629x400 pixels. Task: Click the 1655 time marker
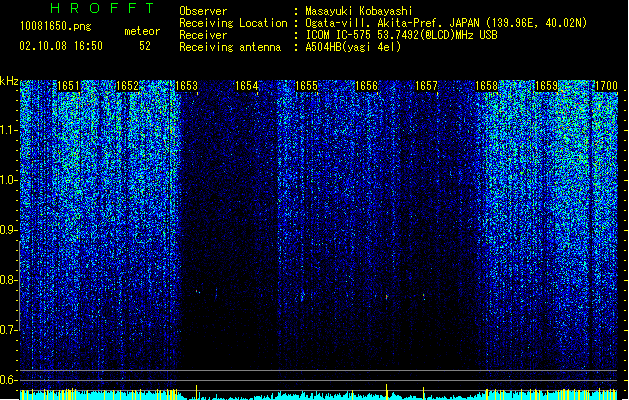pyautogui.click(x=306, y=86)
